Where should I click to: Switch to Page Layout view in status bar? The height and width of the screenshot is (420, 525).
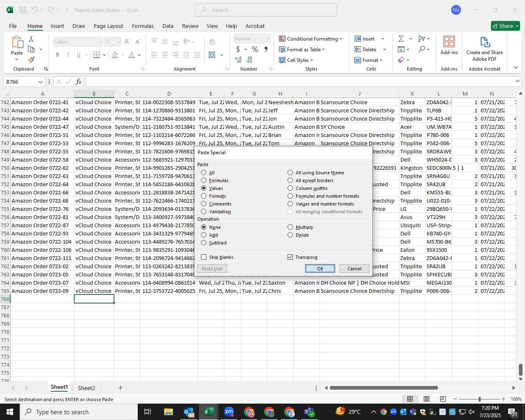(x=427, y=399)
